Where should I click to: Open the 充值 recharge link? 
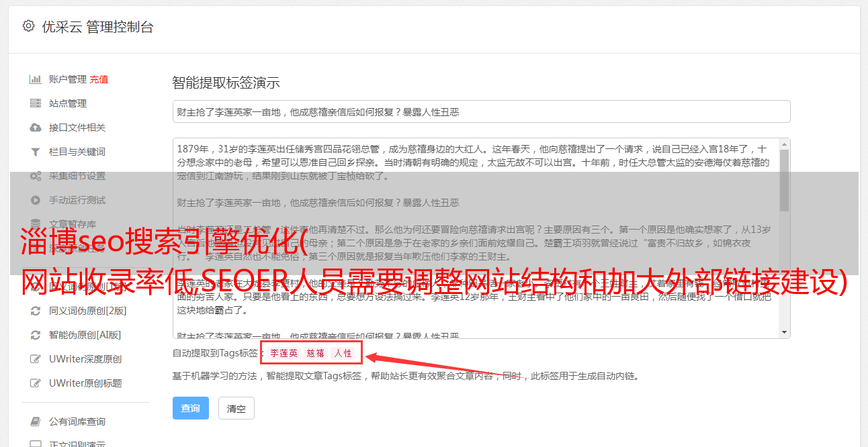click(x=99, y=79)
